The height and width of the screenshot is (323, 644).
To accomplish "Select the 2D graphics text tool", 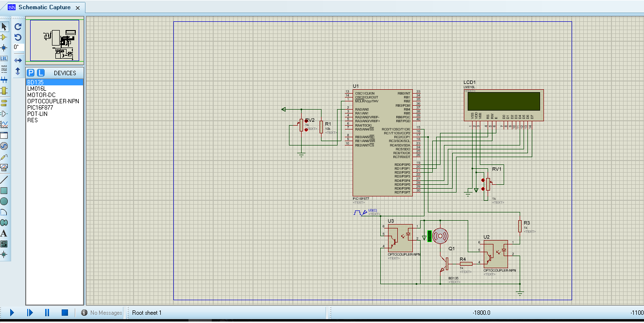I will pyautogui.click(x=4, y=233).
